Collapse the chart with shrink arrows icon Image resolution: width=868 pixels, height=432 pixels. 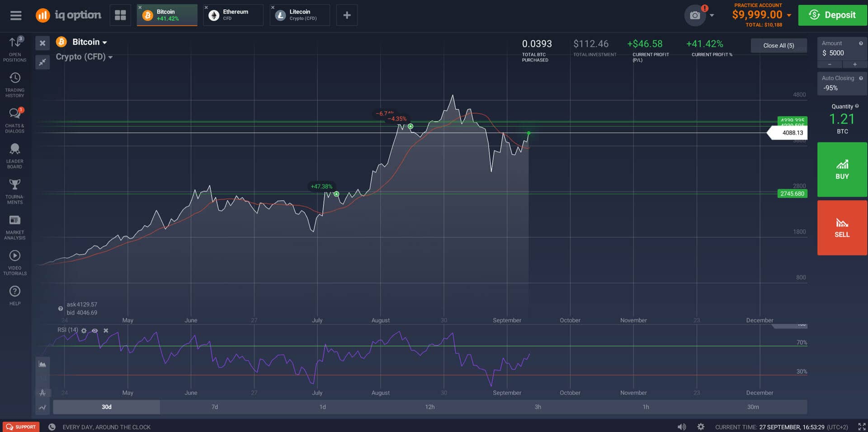[42, 62]
